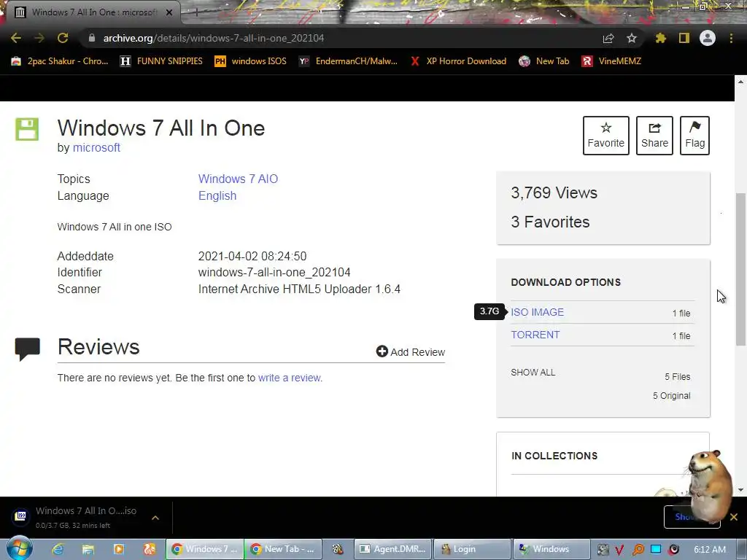Switch to the Agent.DMR... taskbar window
Viewport: 747px width, 560px height.
(393, 549)
